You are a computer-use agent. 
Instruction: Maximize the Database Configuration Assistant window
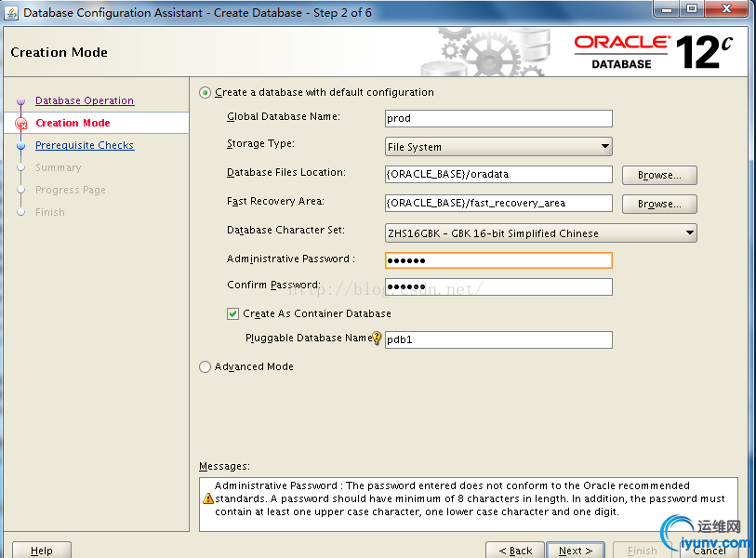tap(692, 8)
